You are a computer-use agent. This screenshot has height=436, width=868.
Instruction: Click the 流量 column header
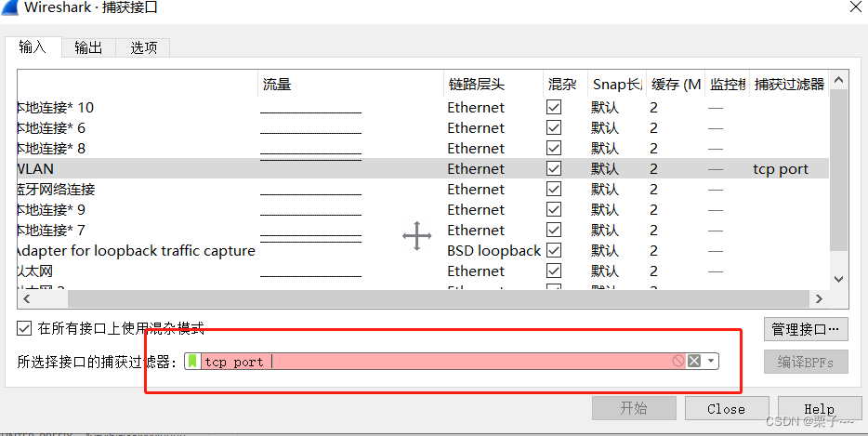(x=351, y=85)
